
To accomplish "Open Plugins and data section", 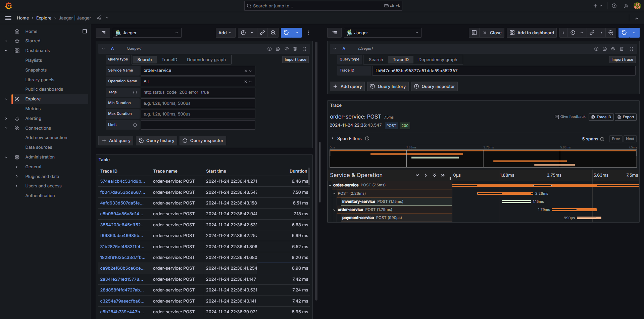I will click(42, 177).
